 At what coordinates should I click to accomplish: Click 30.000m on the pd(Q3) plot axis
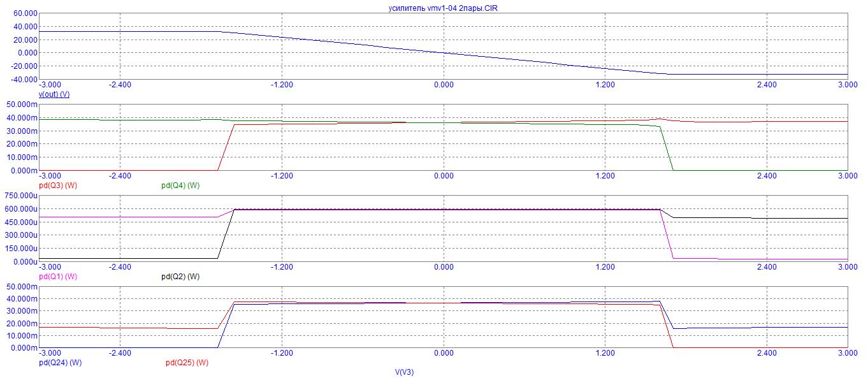pyautogui.click(x=22, y=131)
